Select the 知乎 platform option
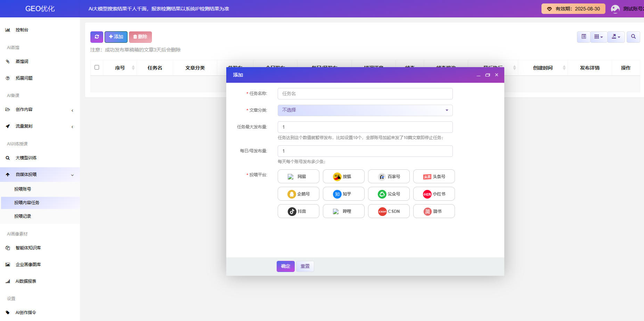This screenshot has height=321, width=644. coord(343,194)
